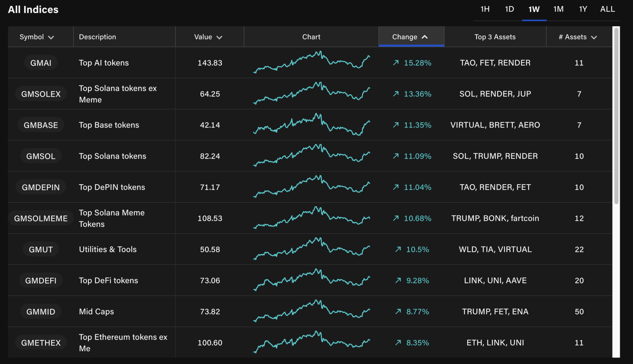Viewport: 633px width, 364px height.
Task: Click 'ETH, LINK, UNI' top assets
Action: click(x=495, y=343)
